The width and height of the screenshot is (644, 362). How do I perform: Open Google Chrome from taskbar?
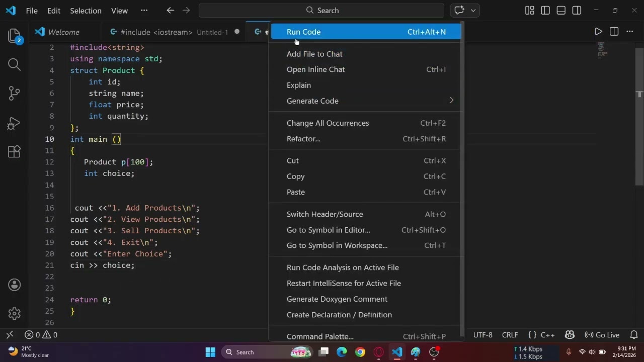point(360,352)
